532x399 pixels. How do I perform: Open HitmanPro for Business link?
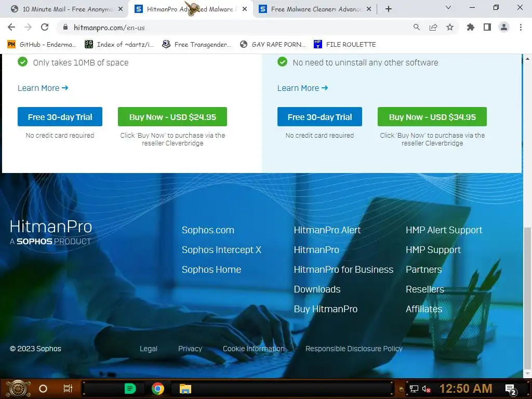pos(343,270)
